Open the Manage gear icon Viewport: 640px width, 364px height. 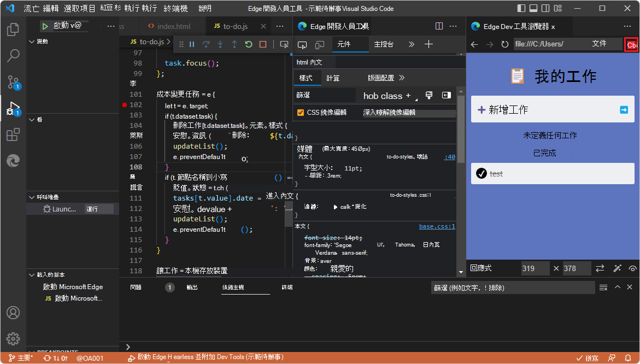pos(13,338)
